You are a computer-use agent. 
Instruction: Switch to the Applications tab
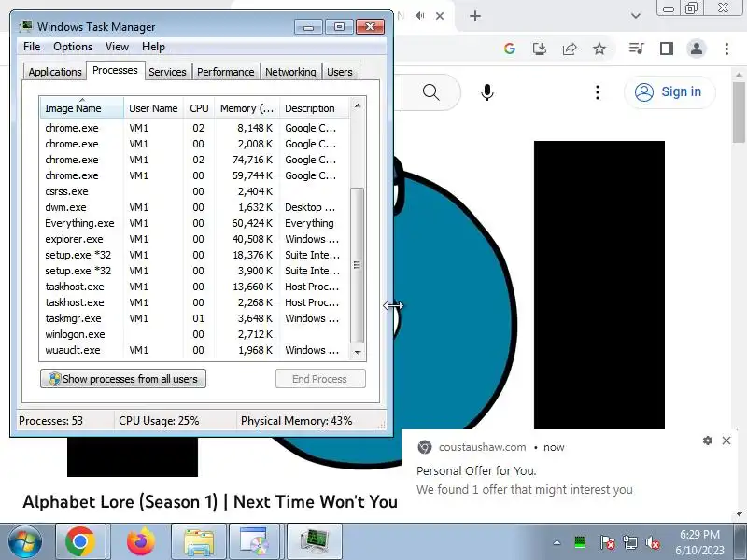(55, 72)
